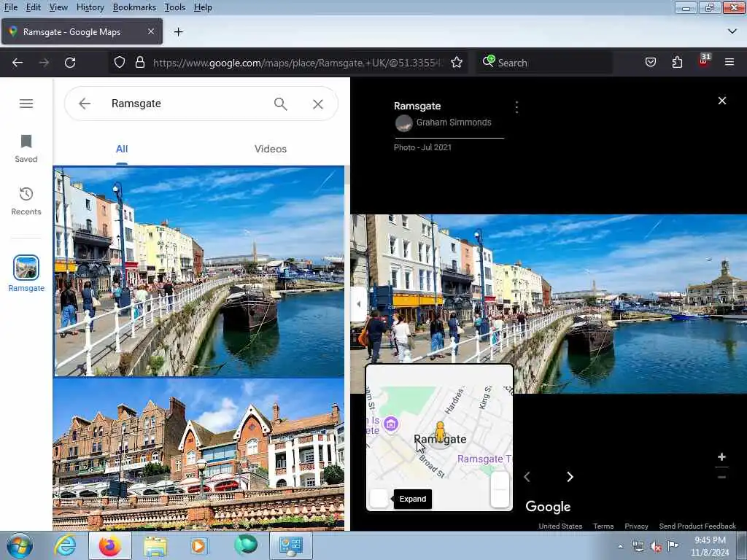This screenshot has width=747, height=560.
Task: Click Send Product Feedback link
Action: pyautogui.click(x=697, y=526)
